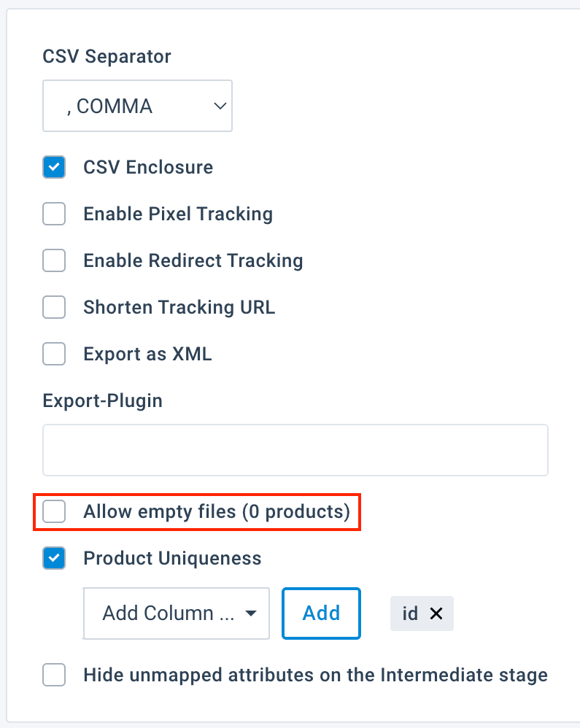The height and width of the screenshot is (728, 580).
Task: Open the CSV Separator dropdown
Action: pos(137,107)
